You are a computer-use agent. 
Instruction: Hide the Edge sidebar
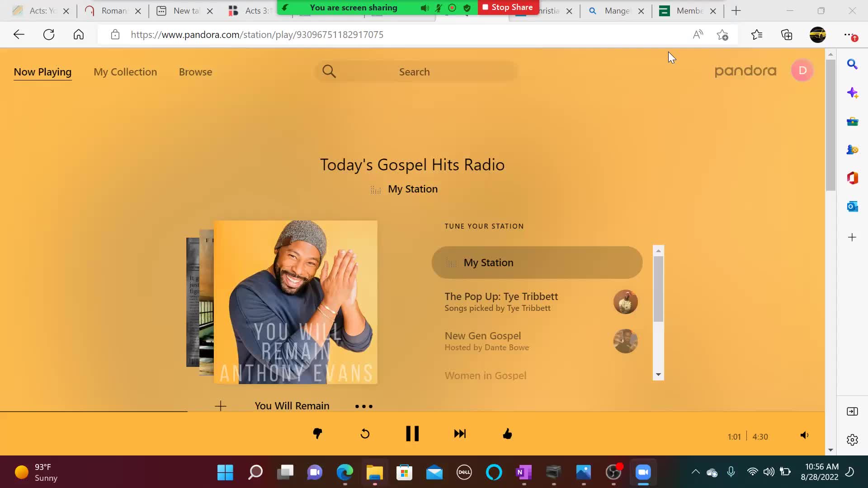point(852,411)
